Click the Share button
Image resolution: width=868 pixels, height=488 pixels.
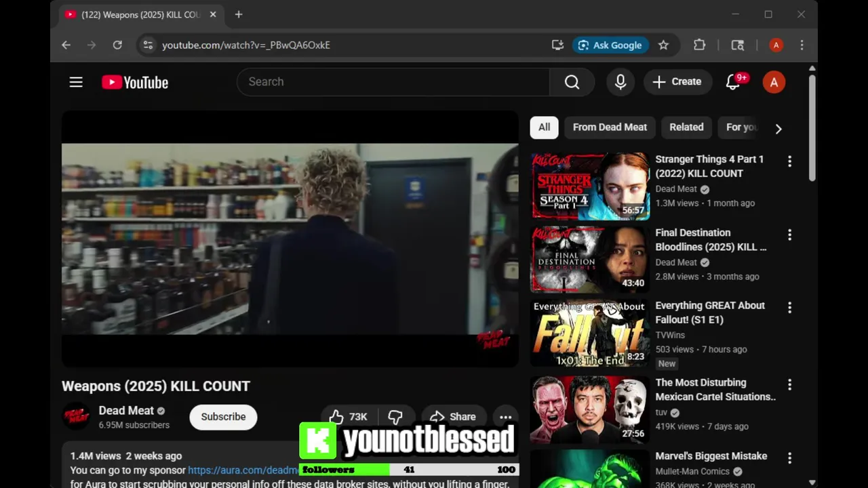pos(453,417)
